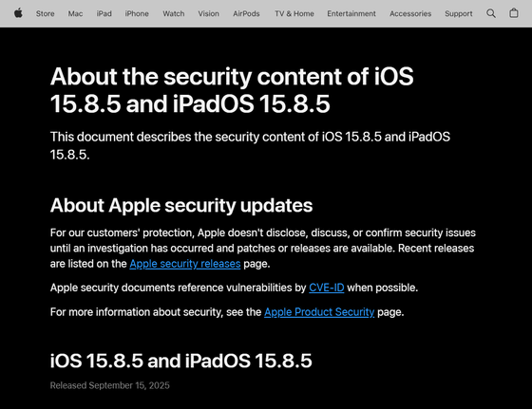Open the search magnifier icon
The height and width of the screenshot is (409, 532).
coord(491,13)
